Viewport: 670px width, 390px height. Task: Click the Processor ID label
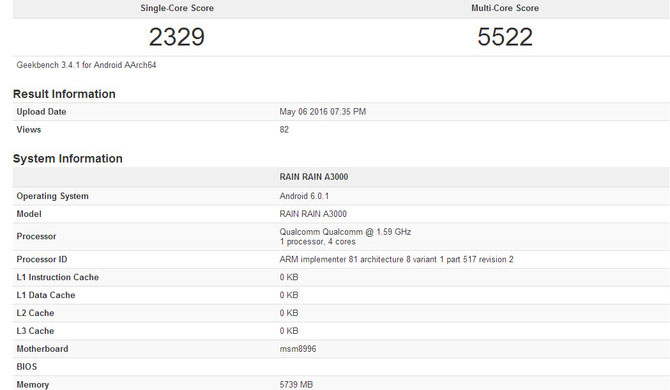42,259
